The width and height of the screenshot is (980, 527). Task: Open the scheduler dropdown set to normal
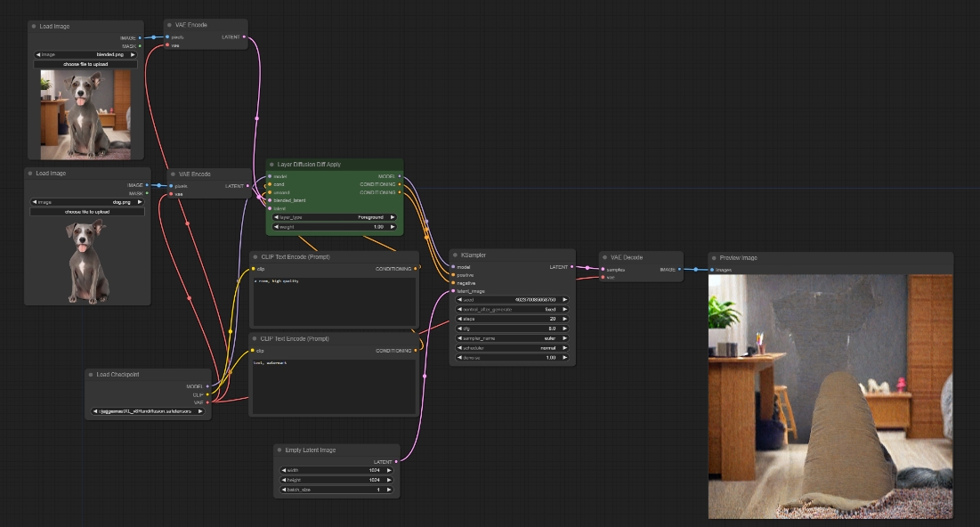pos(512,348)
